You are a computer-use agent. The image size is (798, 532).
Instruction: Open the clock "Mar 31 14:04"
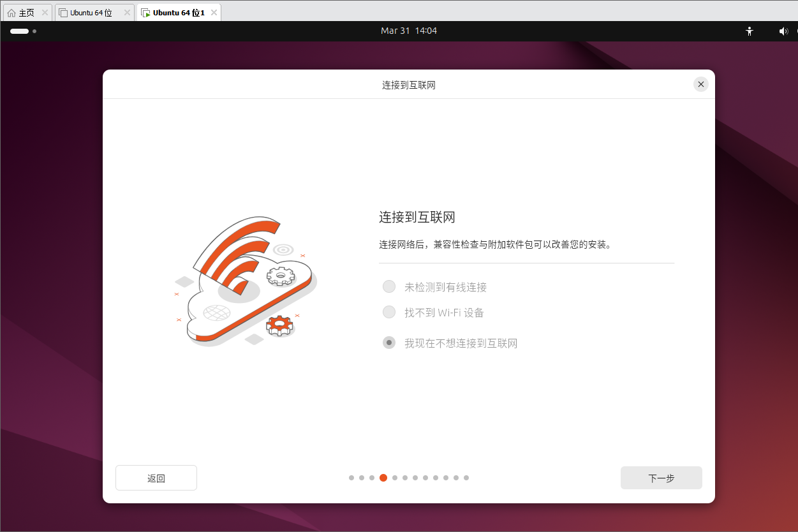pyautogui.click(x=409, y=31)
